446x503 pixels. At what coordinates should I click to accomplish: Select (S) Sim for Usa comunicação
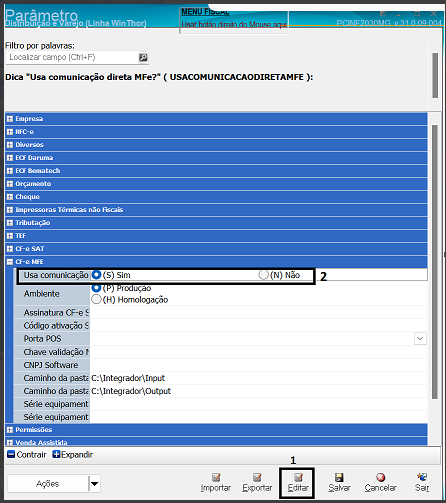[x=96, y=275]
